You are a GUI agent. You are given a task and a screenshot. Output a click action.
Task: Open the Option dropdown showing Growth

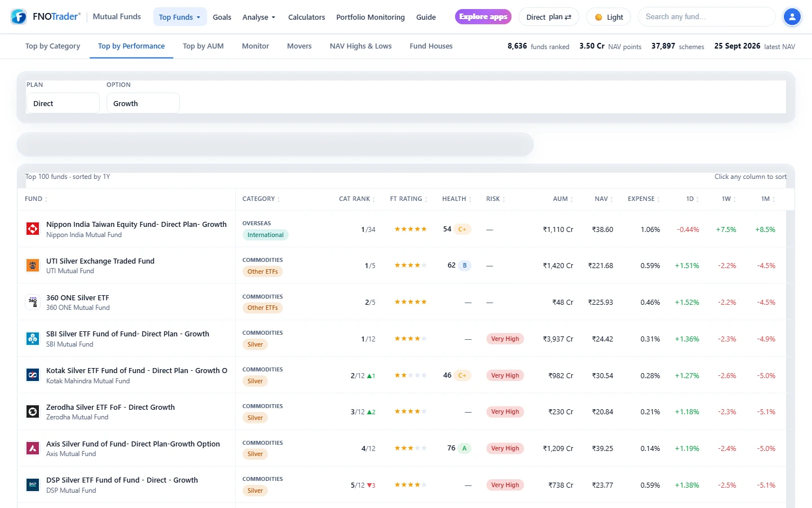coord(143,103)
